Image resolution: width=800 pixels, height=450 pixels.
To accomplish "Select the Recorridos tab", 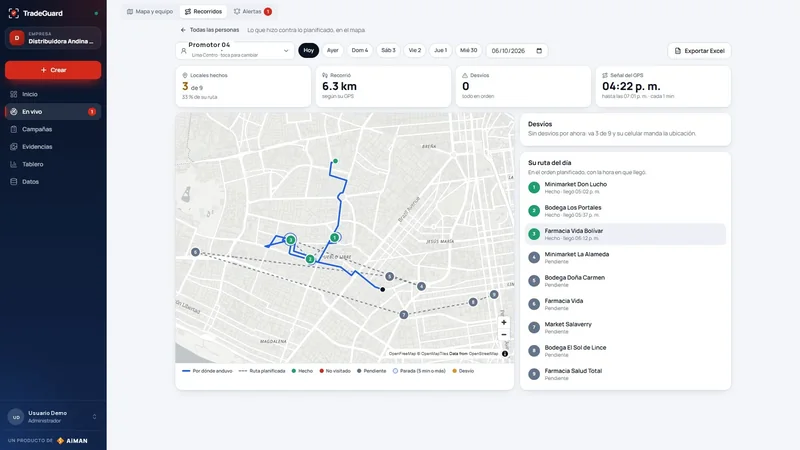I will pyautogui.click(x=203, y=11).
